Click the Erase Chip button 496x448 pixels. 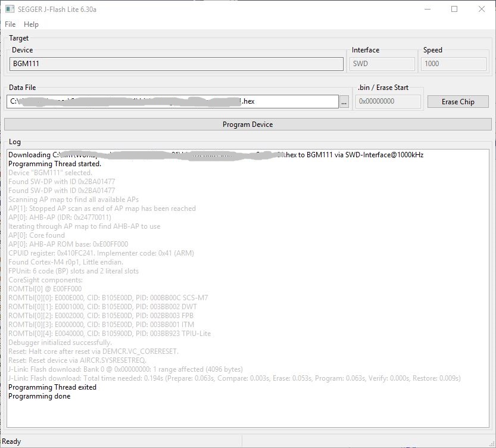457,101
